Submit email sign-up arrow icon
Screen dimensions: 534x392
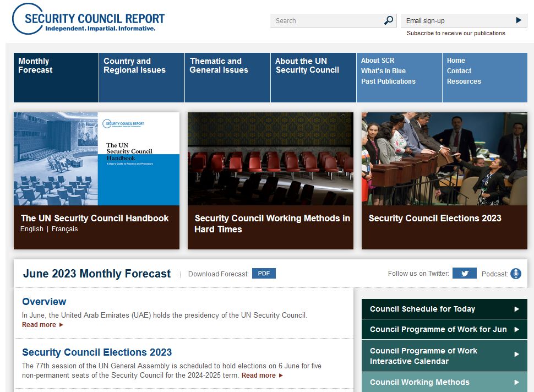(519, 20)
